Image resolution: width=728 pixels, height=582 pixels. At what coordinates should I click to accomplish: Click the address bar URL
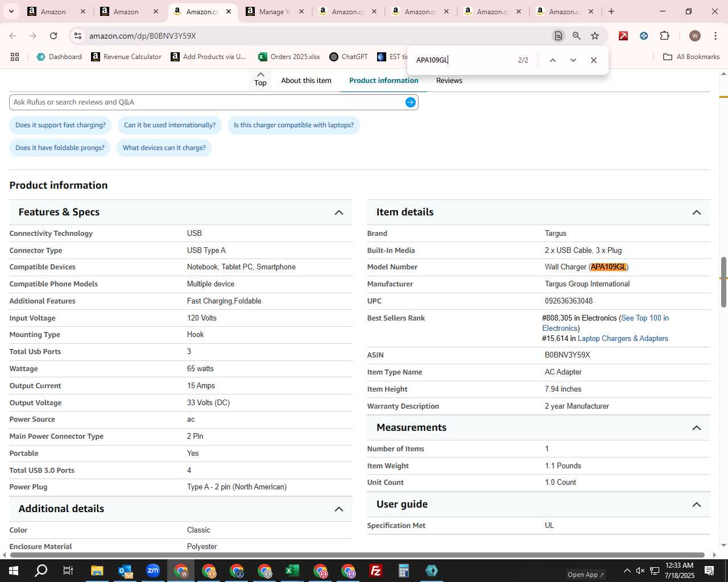click(142, 36)
